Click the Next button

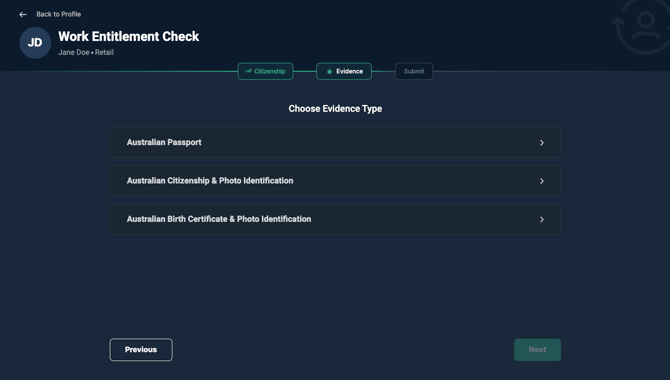pos(538,350)
